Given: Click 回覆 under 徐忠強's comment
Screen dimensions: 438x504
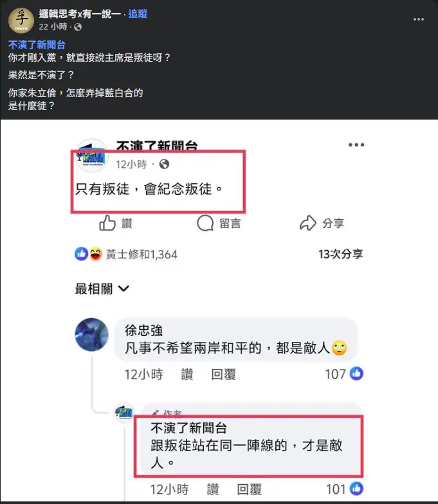Looking at the screenshot, I should [224, 374].
